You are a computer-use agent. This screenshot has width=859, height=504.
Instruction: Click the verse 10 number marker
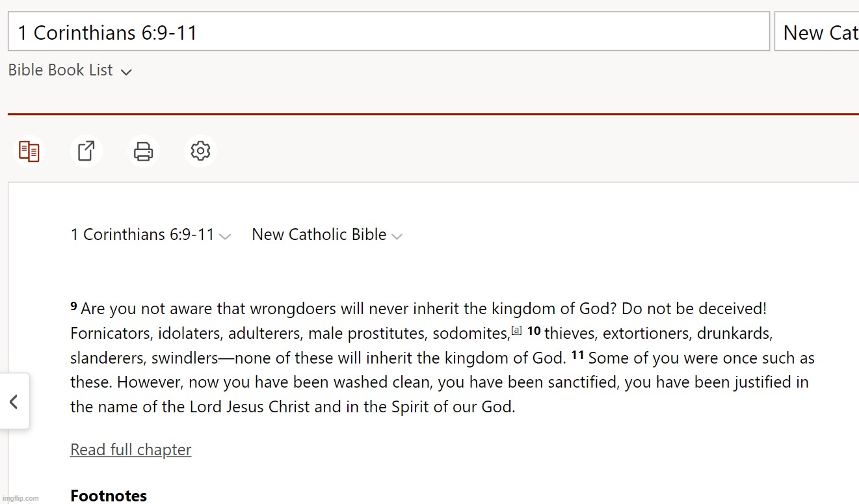click(x=534, y=330)
